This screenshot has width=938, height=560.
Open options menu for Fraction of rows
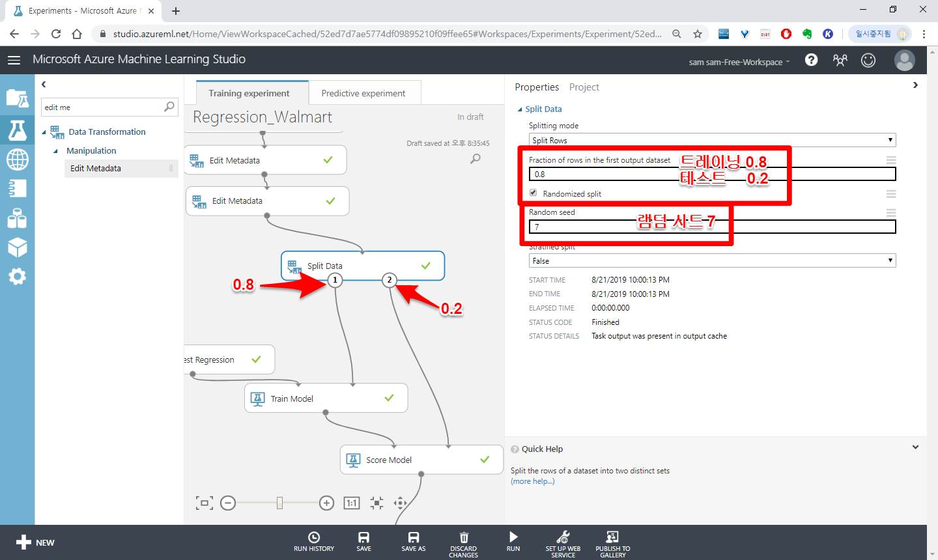[x=891, y=160]
